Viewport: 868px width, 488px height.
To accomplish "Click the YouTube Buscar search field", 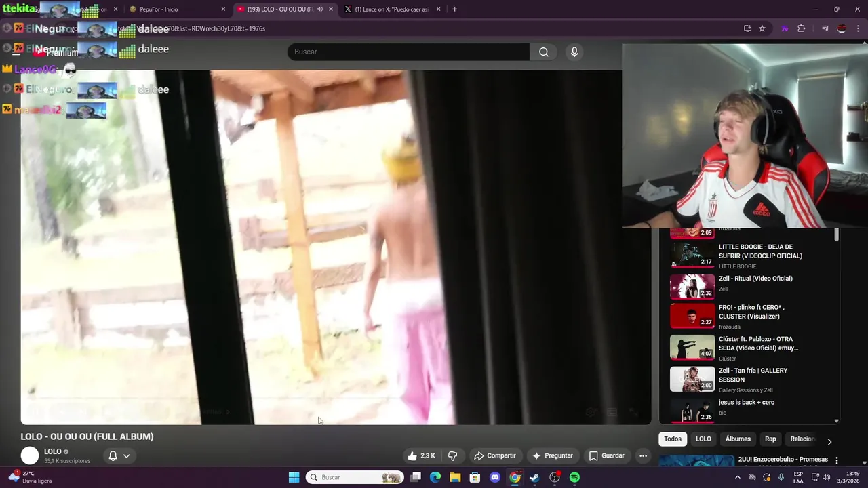I will coord(408,52).
